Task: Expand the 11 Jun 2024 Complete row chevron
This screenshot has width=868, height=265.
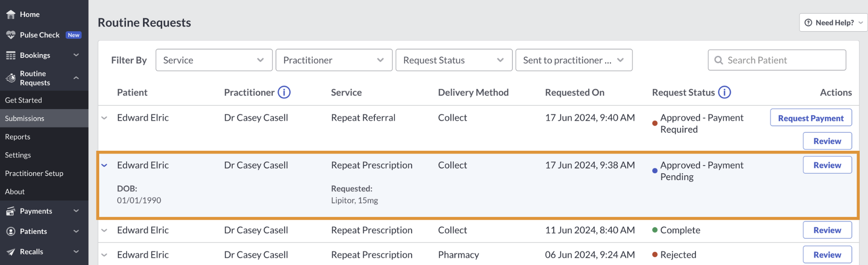Action: tap(104, 231)
